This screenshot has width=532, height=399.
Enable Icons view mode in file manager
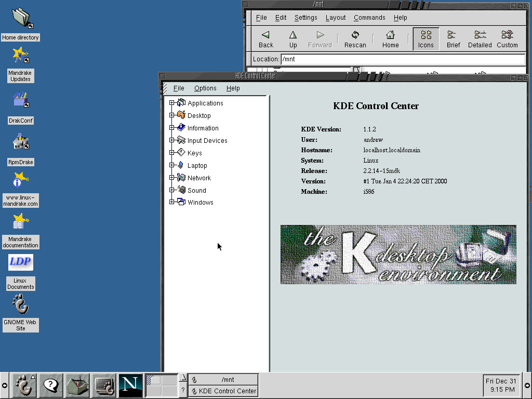pos(425,38)
